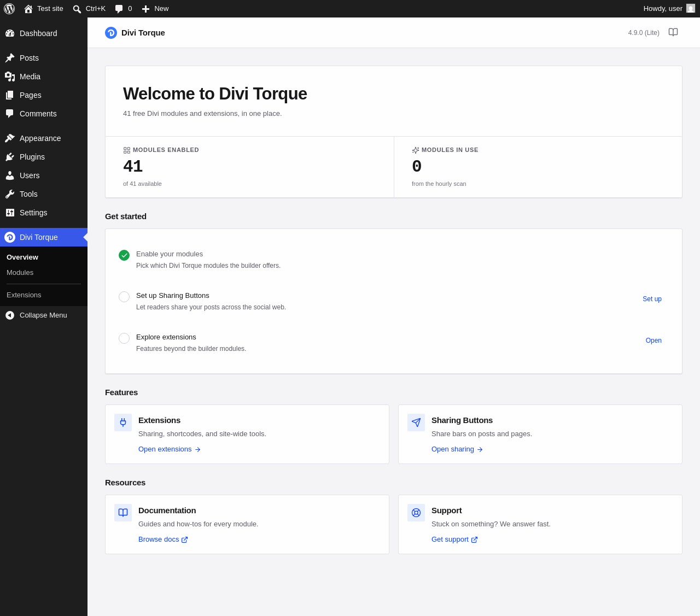The width and height of the screenshot is (700, 616).
Task: Click the Documentation book icon card
Action: click(123, 513)
